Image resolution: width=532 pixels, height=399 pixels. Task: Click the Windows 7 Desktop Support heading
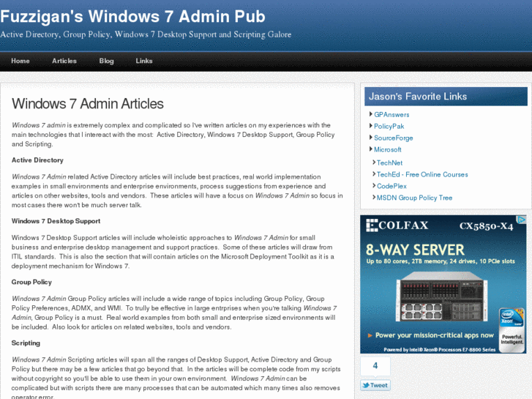click(x=56, y=221)
